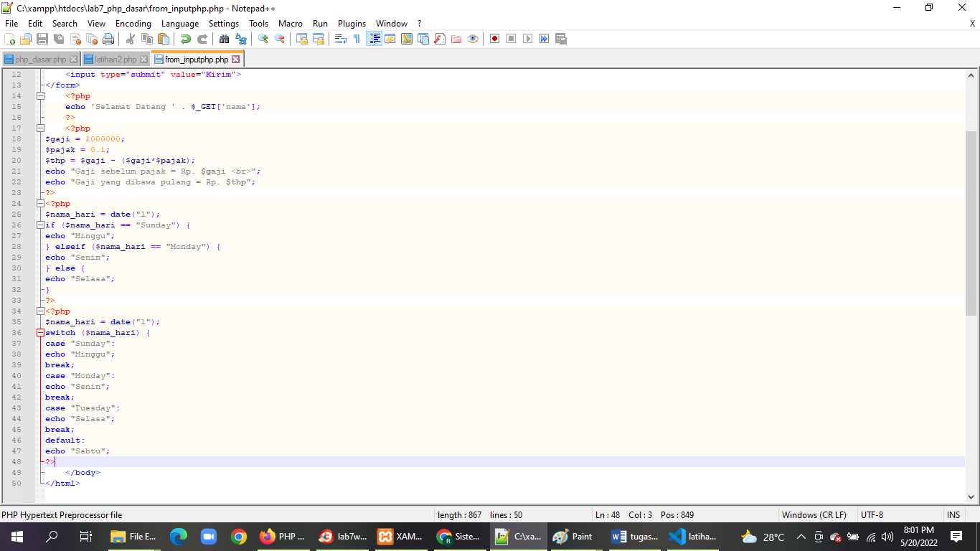Cut selection with the scissors icon

131,39
